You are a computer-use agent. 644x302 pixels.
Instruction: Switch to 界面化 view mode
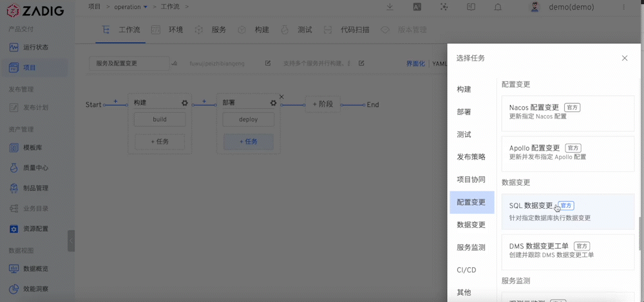[x=415, y=64]
